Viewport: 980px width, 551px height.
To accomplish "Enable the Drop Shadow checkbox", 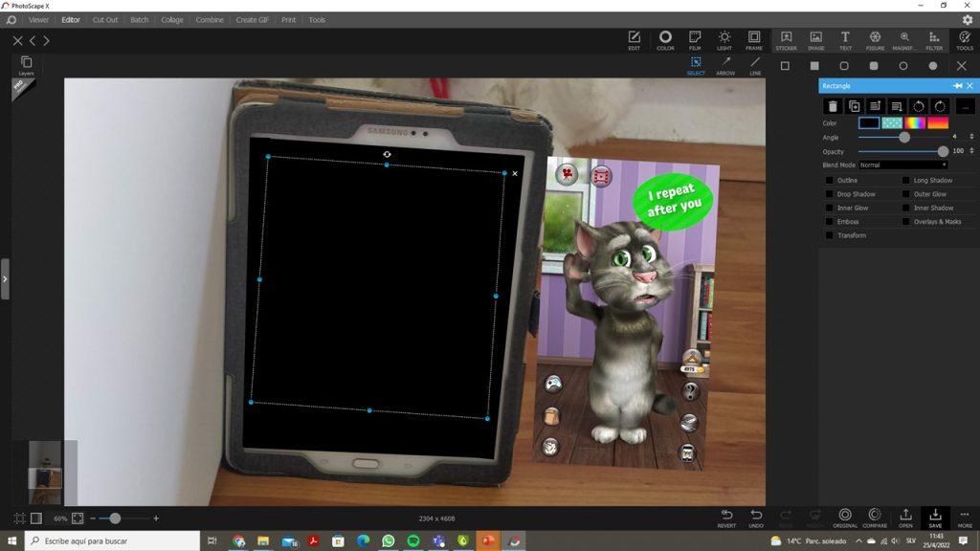I will pos(830,194).
